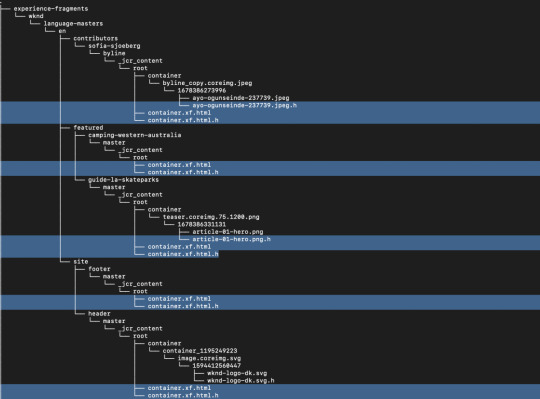Select the 'experience-fragments' root folder line
540x399 pixels.
[51, 9]
